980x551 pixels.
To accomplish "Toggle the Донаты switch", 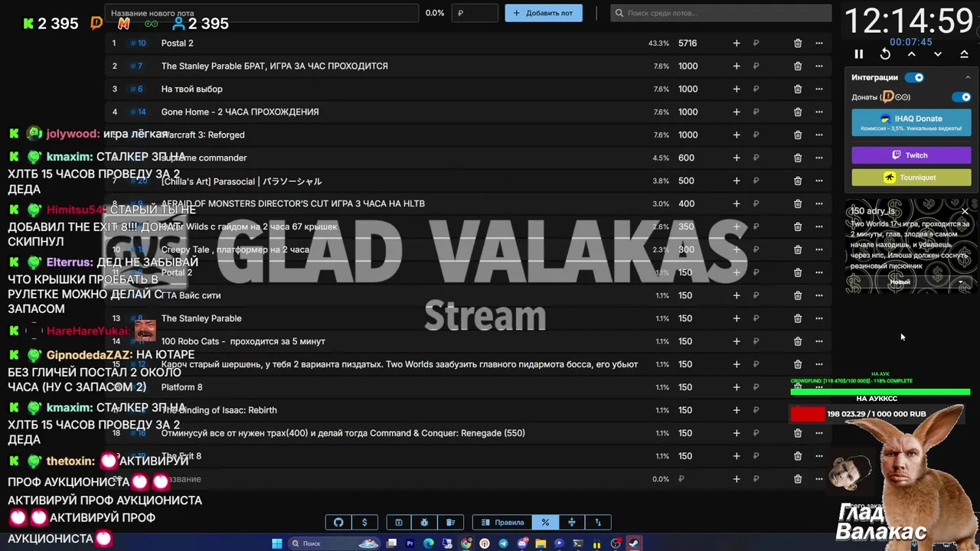I will tap(961, 97).
